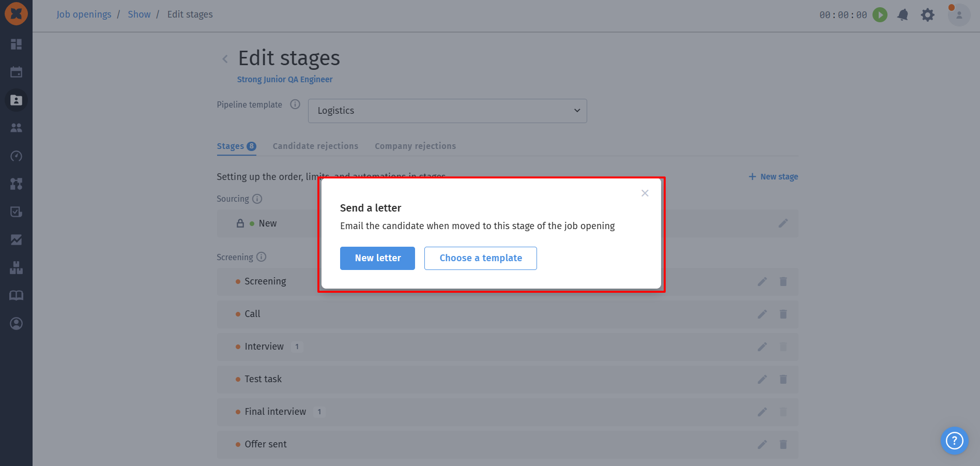Image resolution: width=980 pixels, height=466 pixels.
Task: Add a New stage
Action: [x=773, y=177]
